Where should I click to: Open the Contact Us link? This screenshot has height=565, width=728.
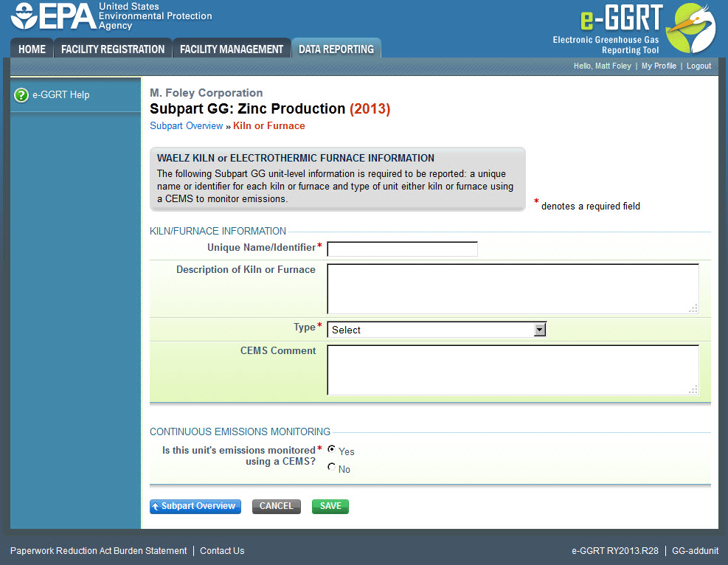tap(222, 550)
